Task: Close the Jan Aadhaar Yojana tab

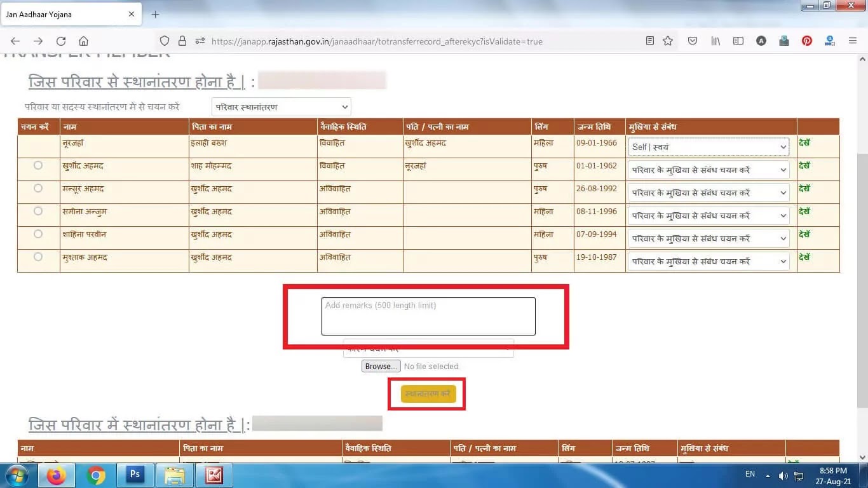Action: 132,14
